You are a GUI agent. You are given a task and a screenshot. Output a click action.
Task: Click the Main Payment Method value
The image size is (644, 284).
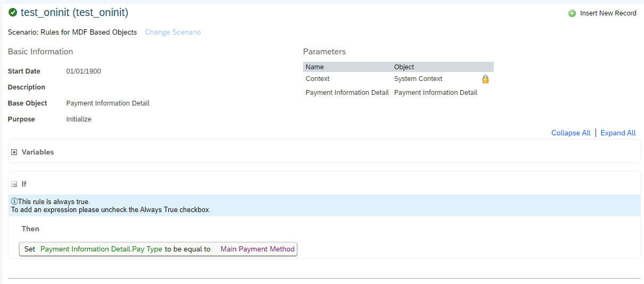pyautogui.click(x=258, y=249)
